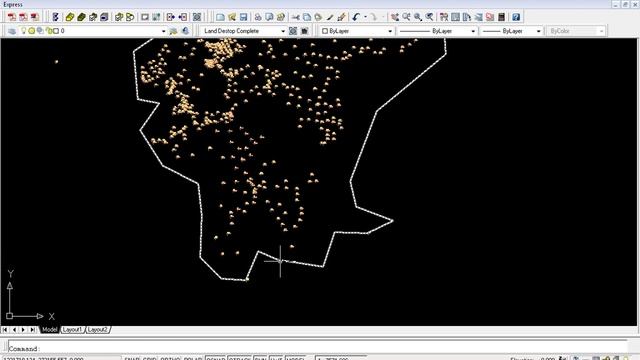
Task: Click the Paste clipboard icon
Action: pyautogui.click(x=318, y=17)
